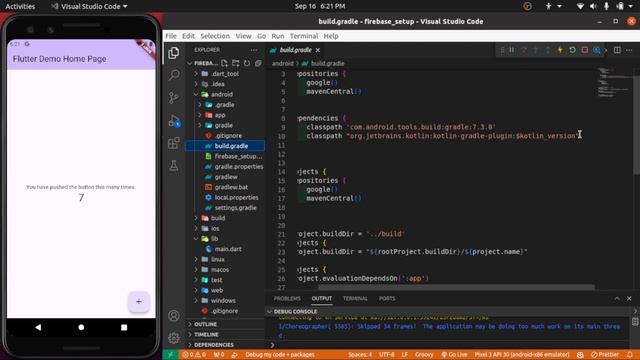This screenshot has height=360, width=640.
Task: Open the Terminal menu
Action: click(304, 36)
